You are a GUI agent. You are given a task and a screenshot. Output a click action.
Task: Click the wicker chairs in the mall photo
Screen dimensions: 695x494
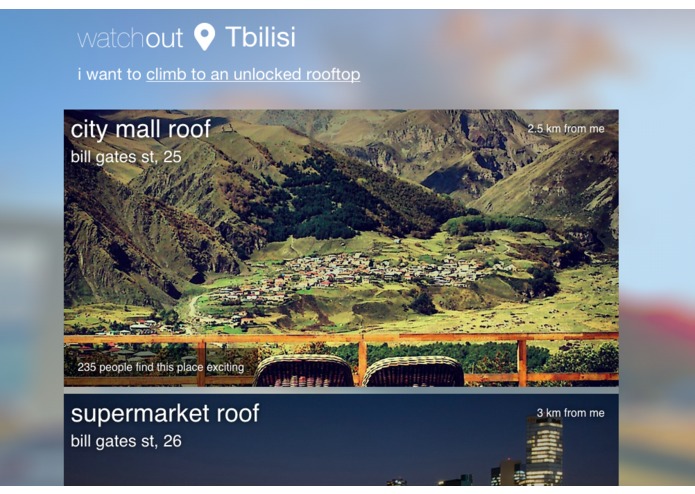[359, 371]
